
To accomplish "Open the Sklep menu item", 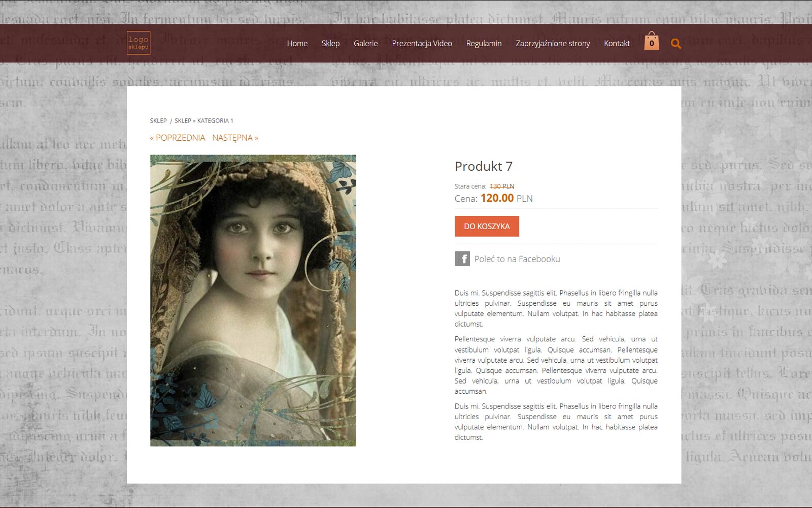I will [x=330, y=43].
